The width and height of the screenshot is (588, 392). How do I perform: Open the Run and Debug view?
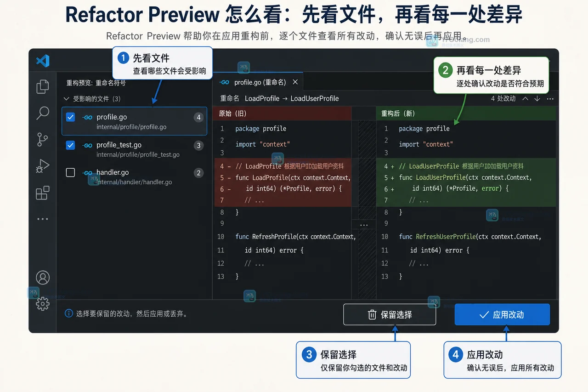click(43, 166)
